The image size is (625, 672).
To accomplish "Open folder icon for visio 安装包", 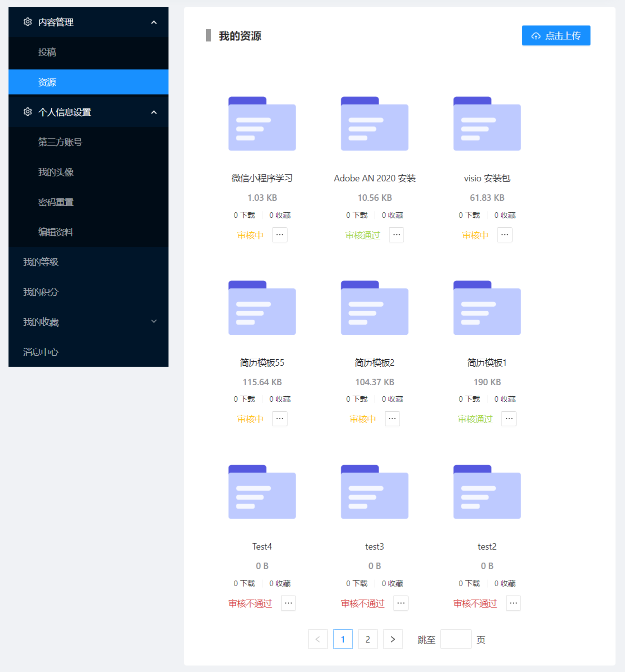I will click(487, 123).
